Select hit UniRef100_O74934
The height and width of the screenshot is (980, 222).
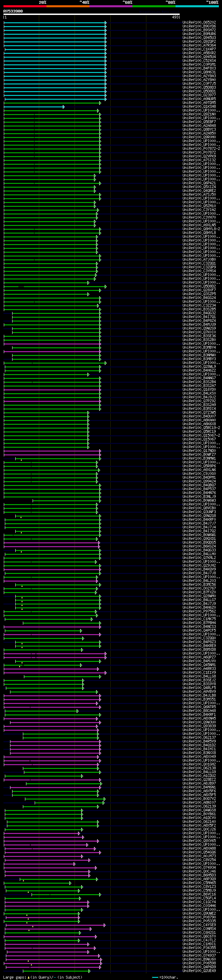(x=199, y=867)
